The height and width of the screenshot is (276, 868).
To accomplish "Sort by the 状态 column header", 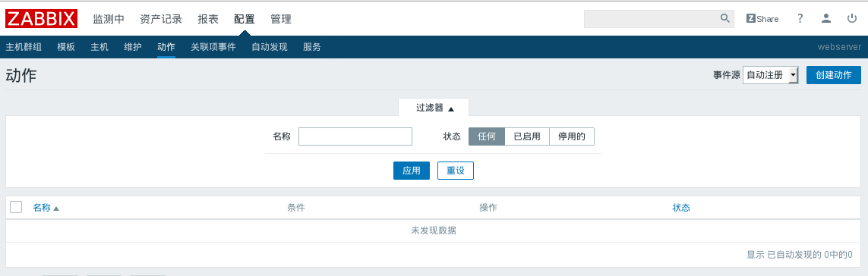I will 681,208.
